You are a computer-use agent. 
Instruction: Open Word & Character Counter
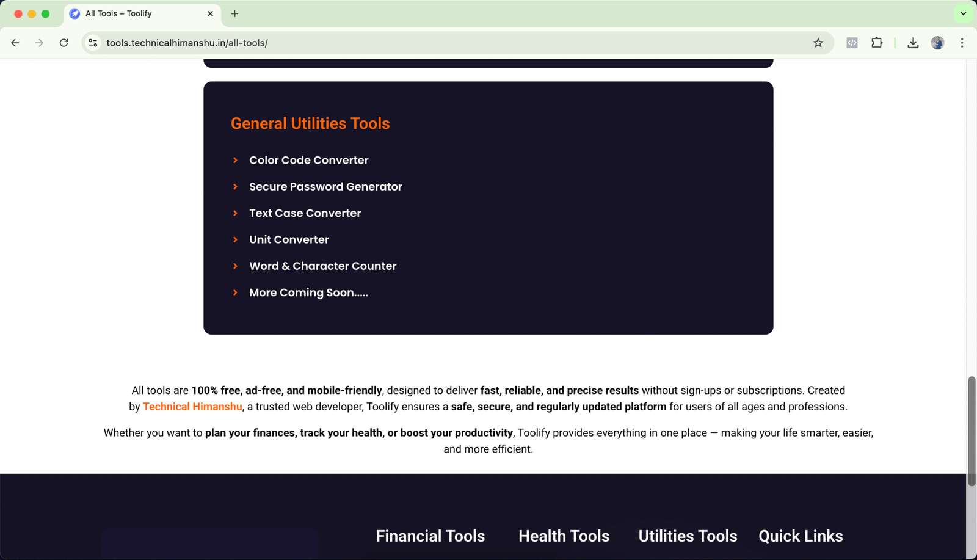point(322,266)
